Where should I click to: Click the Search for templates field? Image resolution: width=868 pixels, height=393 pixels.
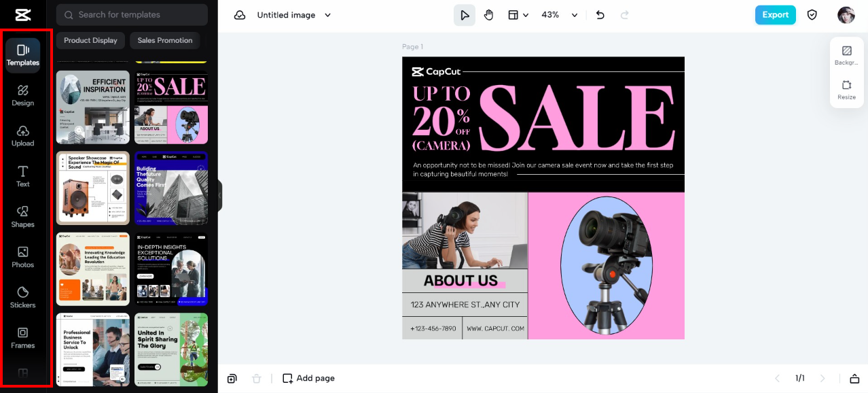pos(132,15)
